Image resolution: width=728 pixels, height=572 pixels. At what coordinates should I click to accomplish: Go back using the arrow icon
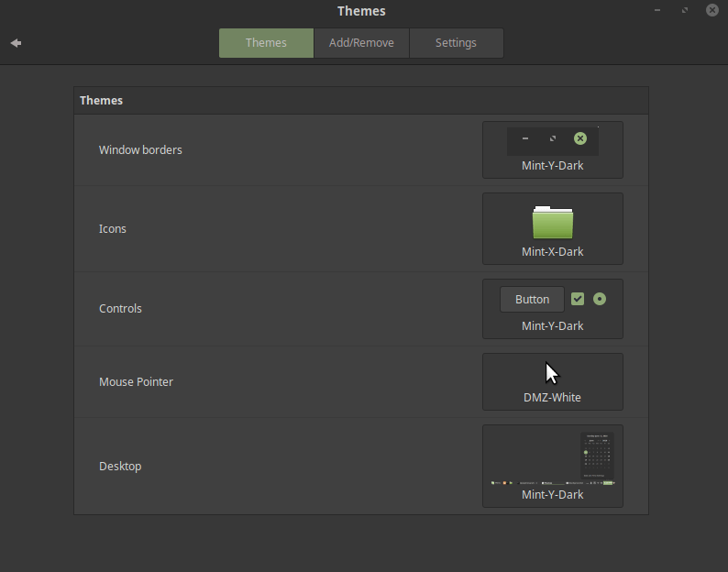16,43
